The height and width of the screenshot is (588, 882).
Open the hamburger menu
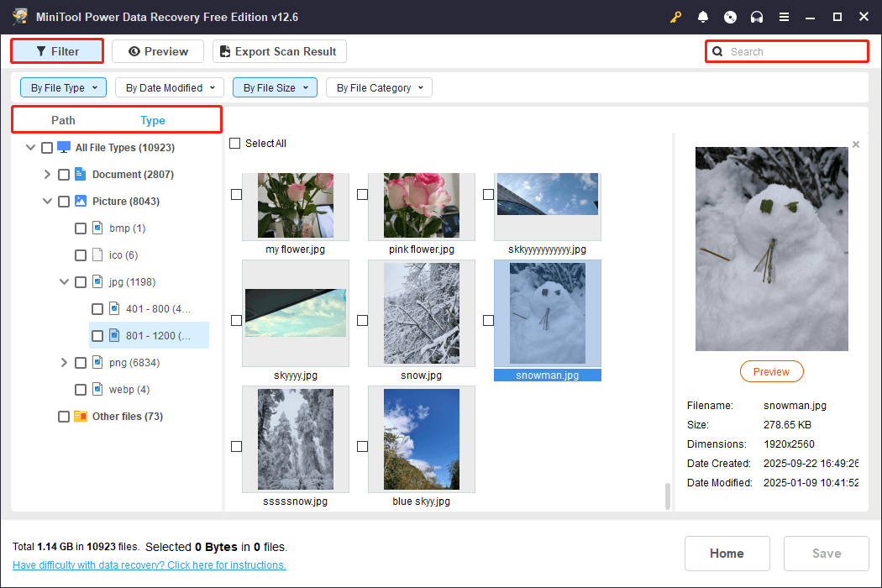tap(784, 17)
